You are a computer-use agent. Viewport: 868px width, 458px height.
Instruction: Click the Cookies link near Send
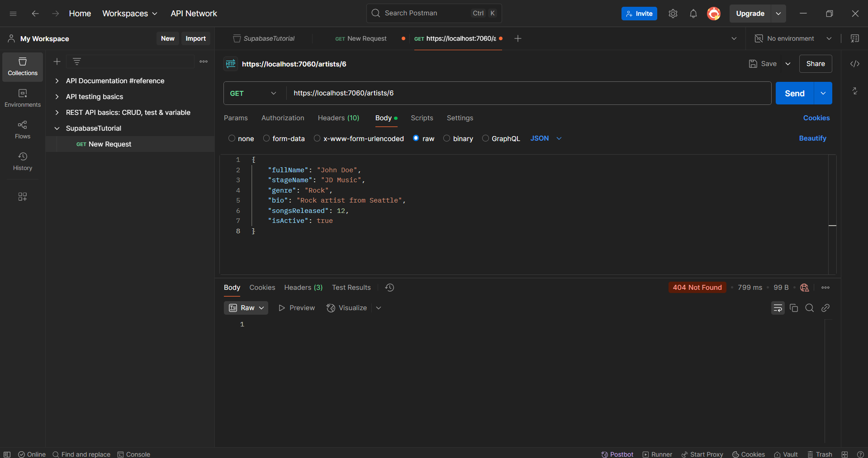pos(816,118)
